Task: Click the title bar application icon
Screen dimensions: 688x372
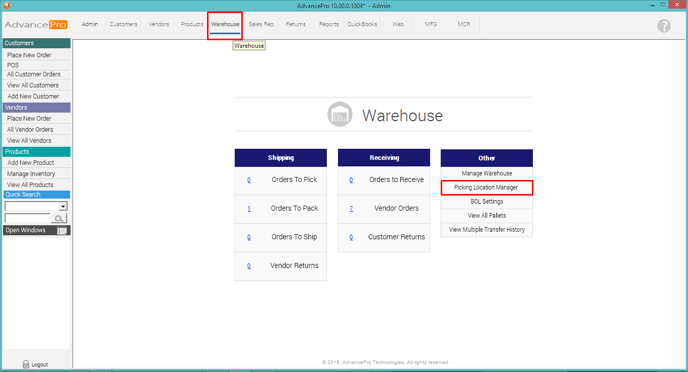Action: click(x=7, y=5)
